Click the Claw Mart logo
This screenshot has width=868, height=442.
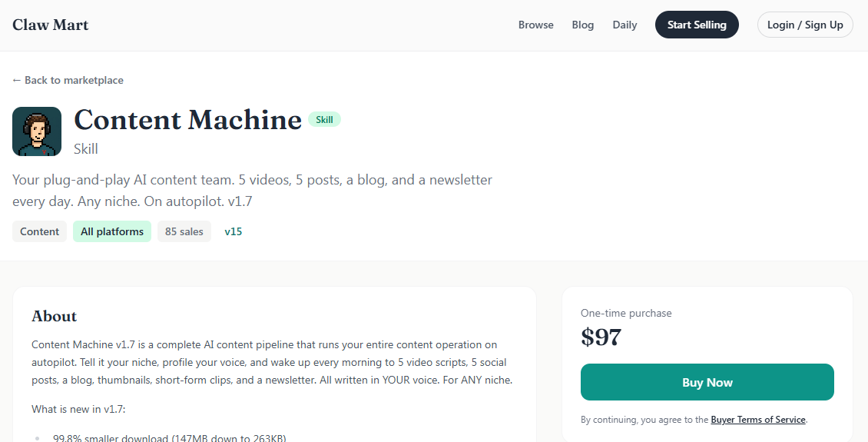pos(51,25)
